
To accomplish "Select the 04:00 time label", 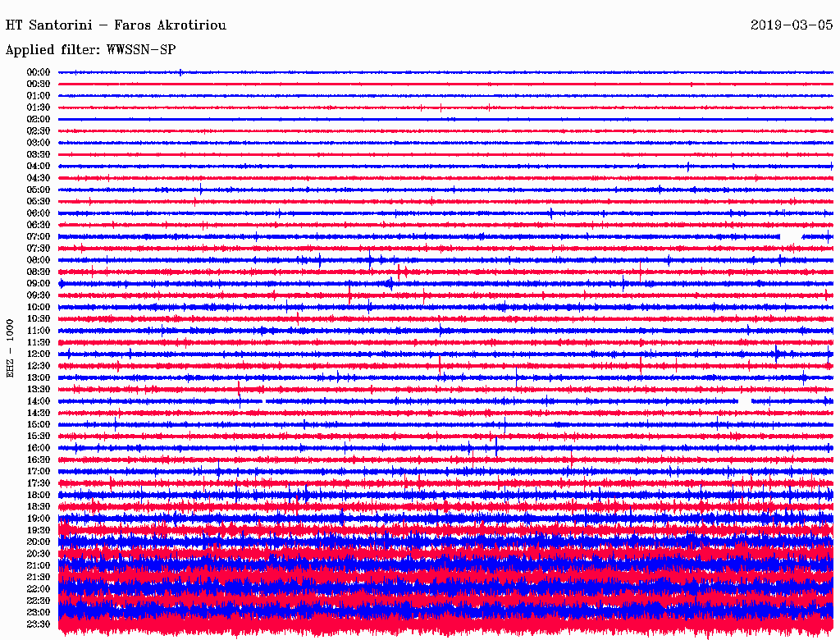I will 39,167.
